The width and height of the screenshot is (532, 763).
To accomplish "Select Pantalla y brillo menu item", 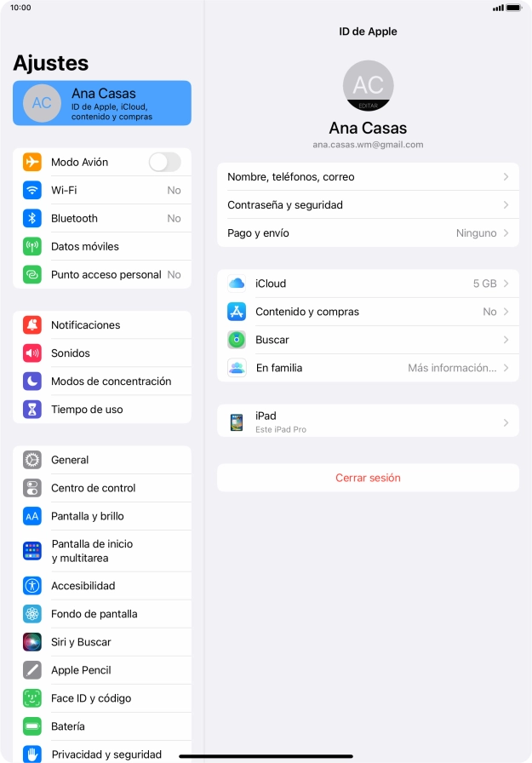I will 102,516.
